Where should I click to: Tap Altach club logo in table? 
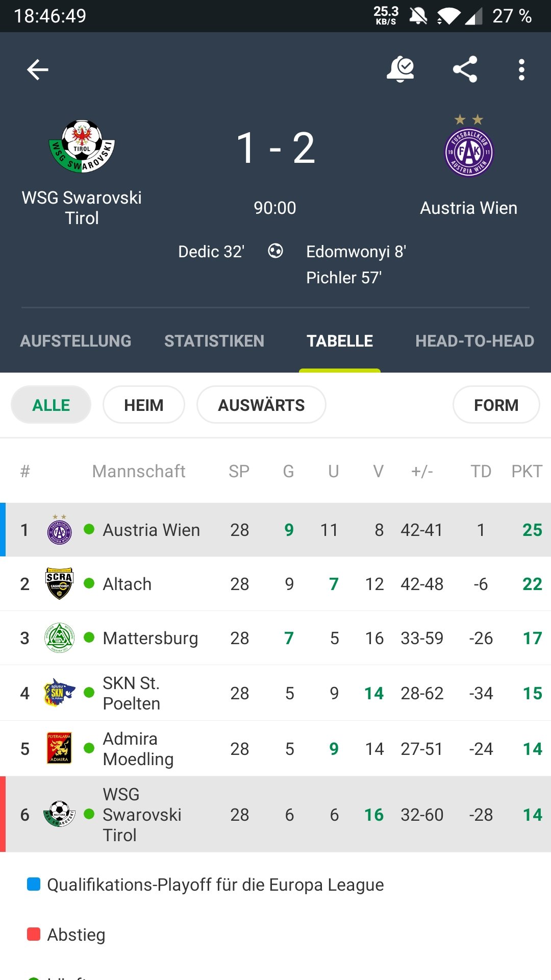tap(59, 583)
